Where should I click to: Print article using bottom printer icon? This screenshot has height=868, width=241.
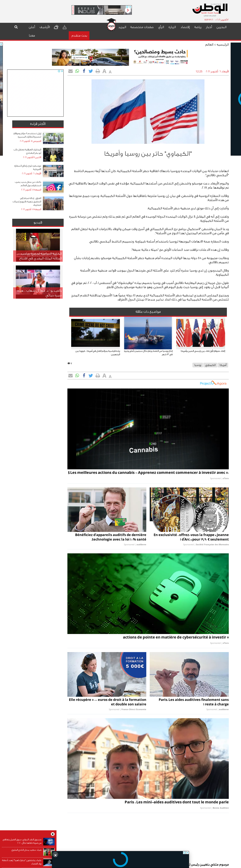98,375
